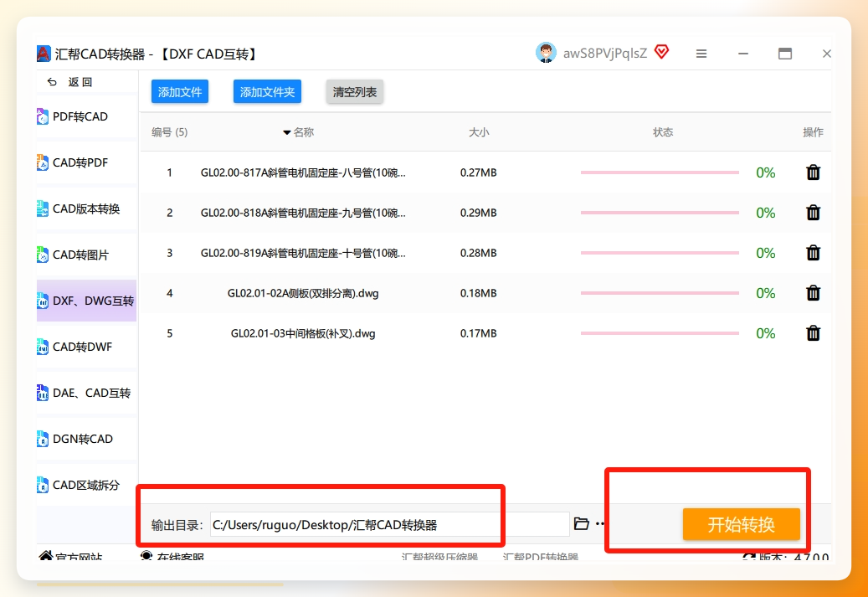Click the 编号 (5) column header
The height and width of the screenshot is (597, 868).
(x=169, y=132)
